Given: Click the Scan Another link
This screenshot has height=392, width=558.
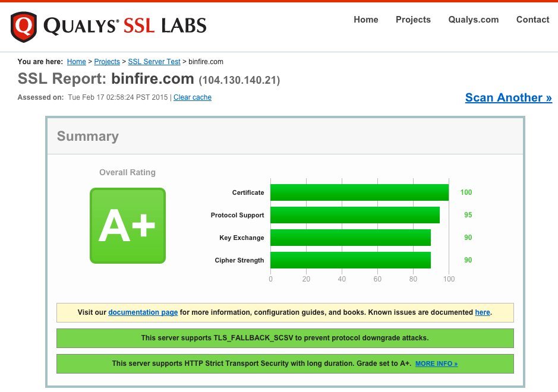Looking at the screenshot, I should pyautogui.click(x=509, y=97).
